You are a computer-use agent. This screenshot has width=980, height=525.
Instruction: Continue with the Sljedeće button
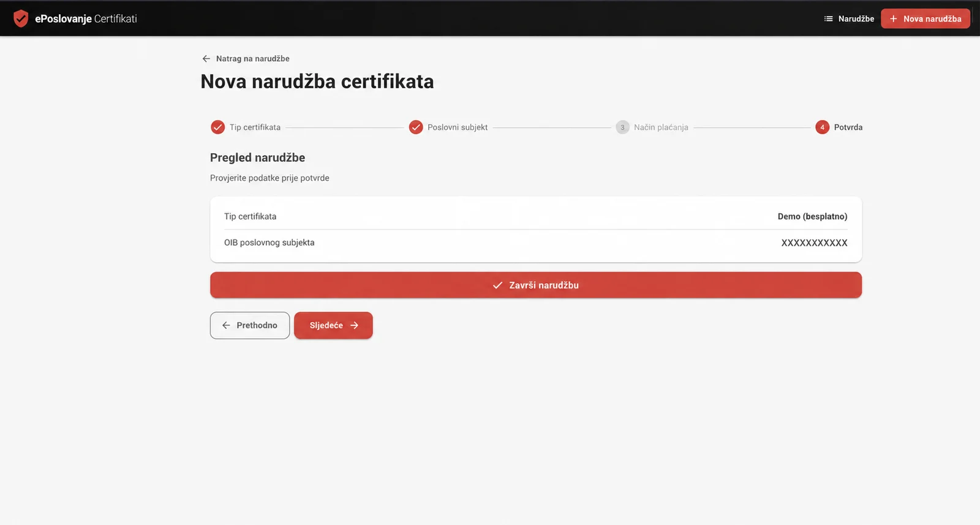click(333, 325)
